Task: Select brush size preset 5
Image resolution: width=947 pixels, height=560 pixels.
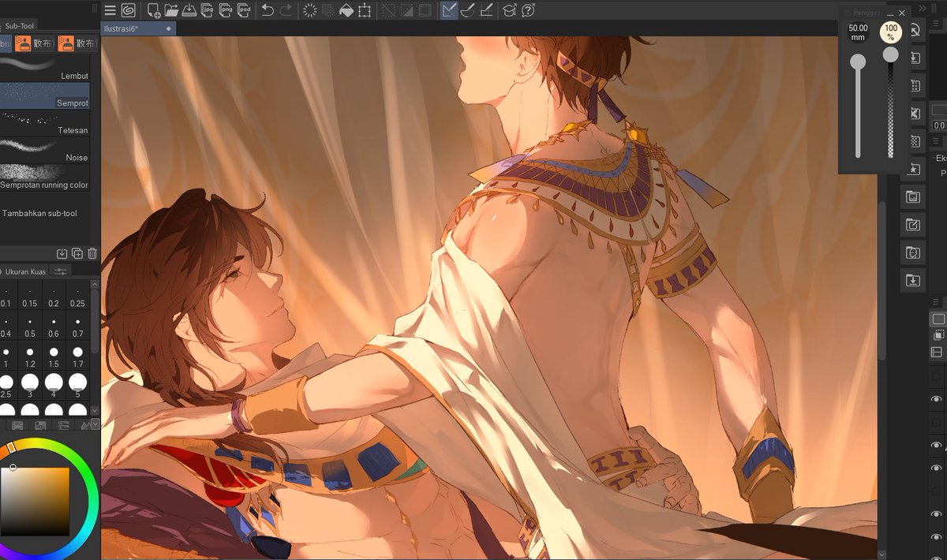Action: pyautogui.click(x=77, y=386)
